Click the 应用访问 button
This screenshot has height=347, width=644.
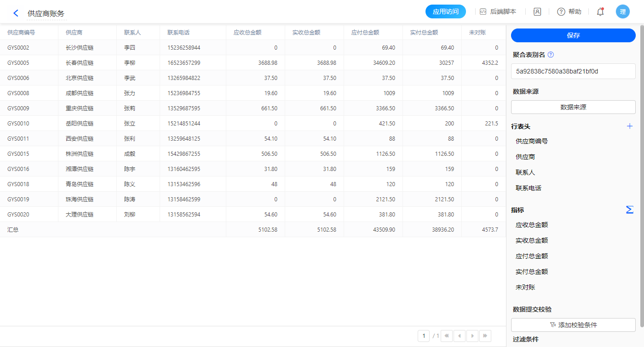tap(445, 12)
